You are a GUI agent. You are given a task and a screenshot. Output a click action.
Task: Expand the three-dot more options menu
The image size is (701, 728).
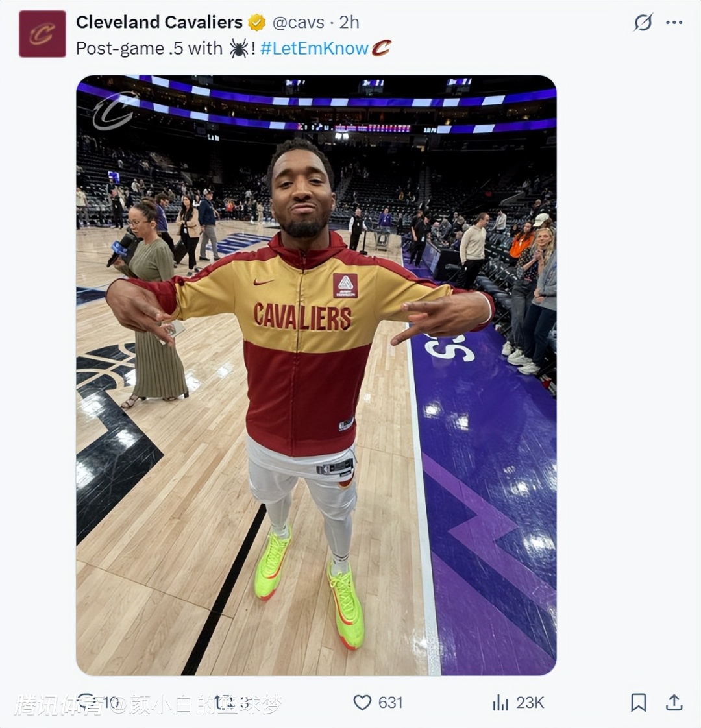(x=674, y=23)
